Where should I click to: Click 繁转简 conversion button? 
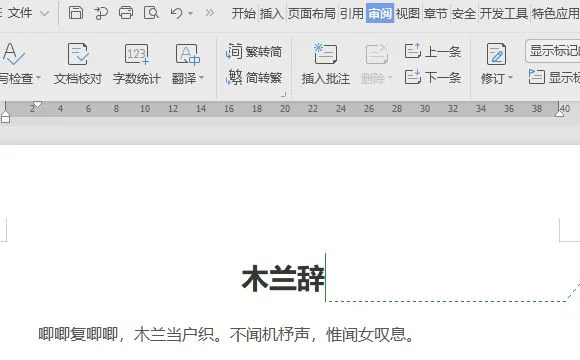pyautogui.click(x=254, y=51)
